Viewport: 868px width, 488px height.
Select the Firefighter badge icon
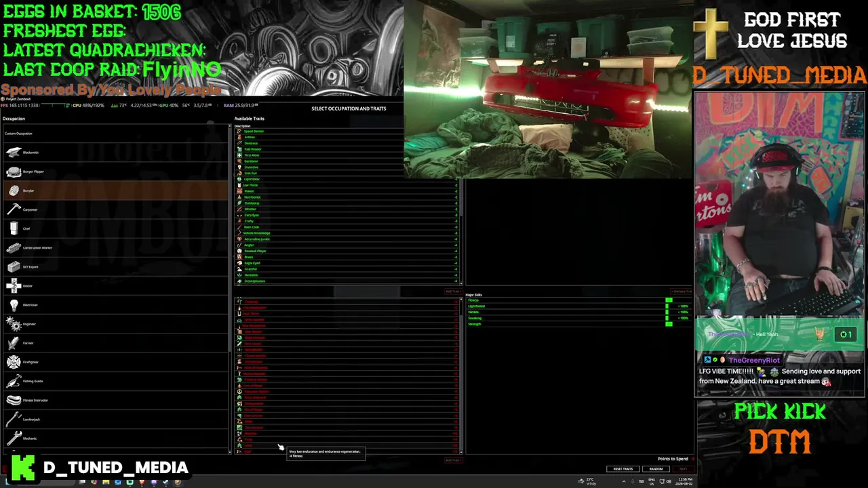tap(14, 362)
